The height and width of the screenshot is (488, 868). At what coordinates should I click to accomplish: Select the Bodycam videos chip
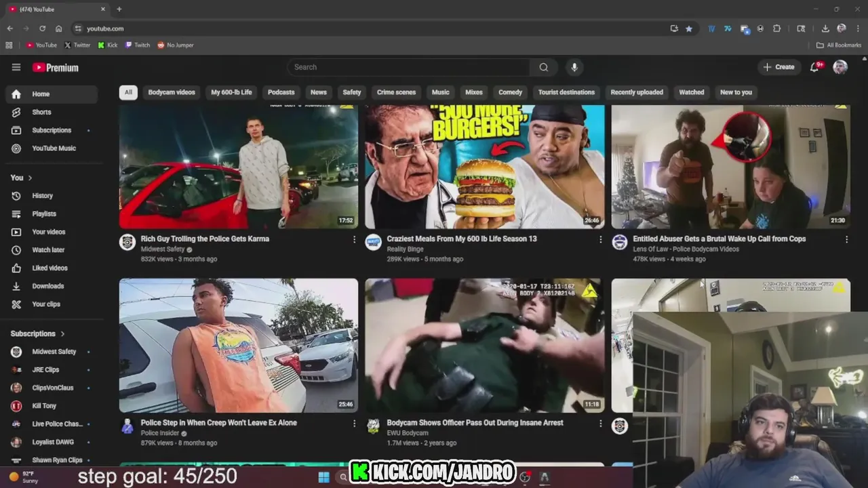pos(172,92)
